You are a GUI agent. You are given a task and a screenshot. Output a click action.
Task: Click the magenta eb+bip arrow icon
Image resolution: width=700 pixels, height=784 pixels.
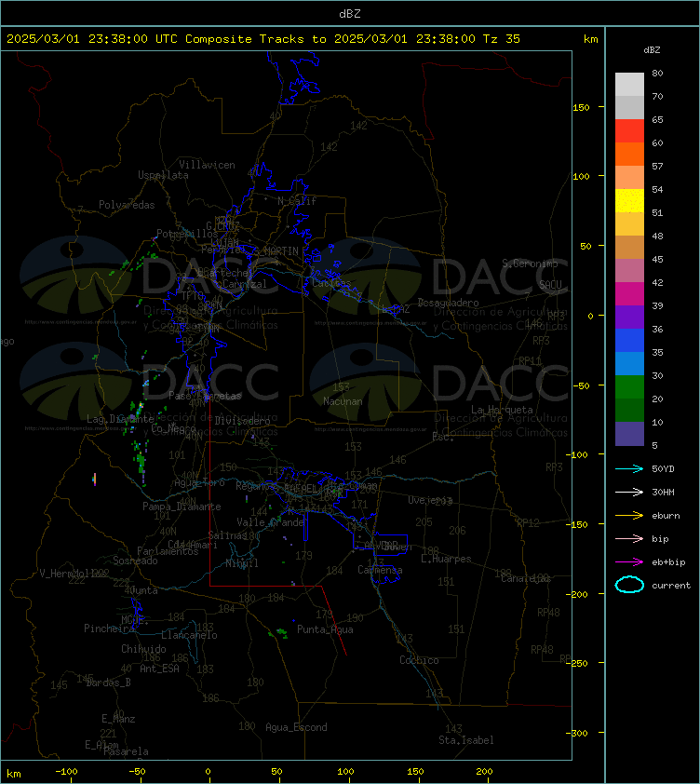point(629,562)
